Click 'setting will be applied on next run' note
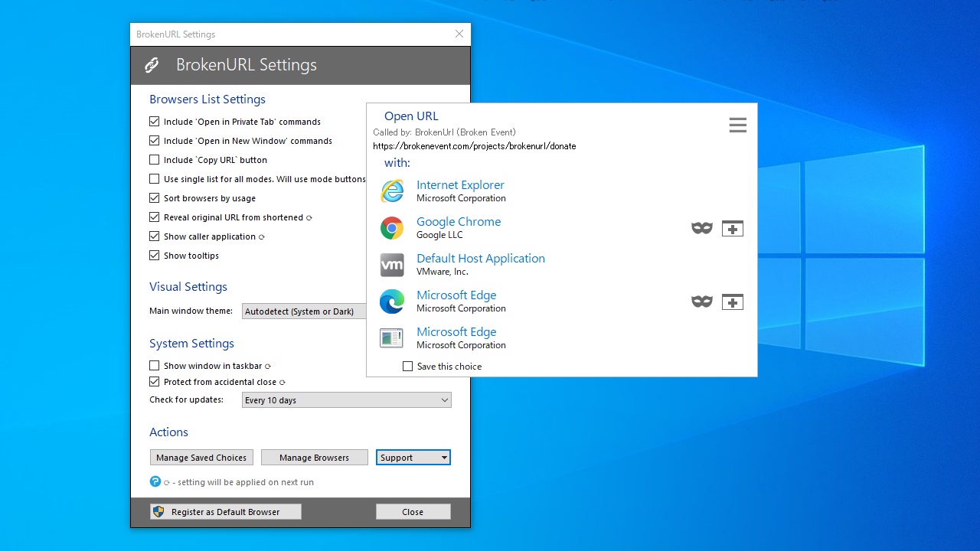980x551 pixels. pos(246,482)
